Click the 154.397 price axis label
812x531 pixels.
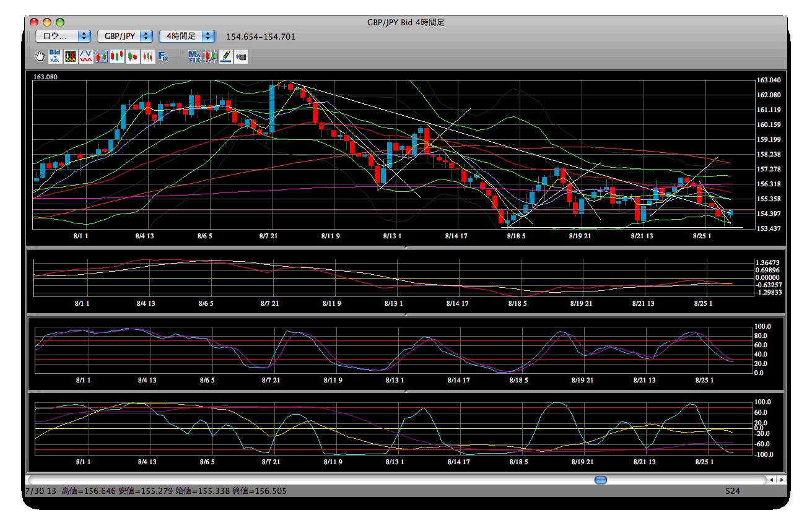769,214
